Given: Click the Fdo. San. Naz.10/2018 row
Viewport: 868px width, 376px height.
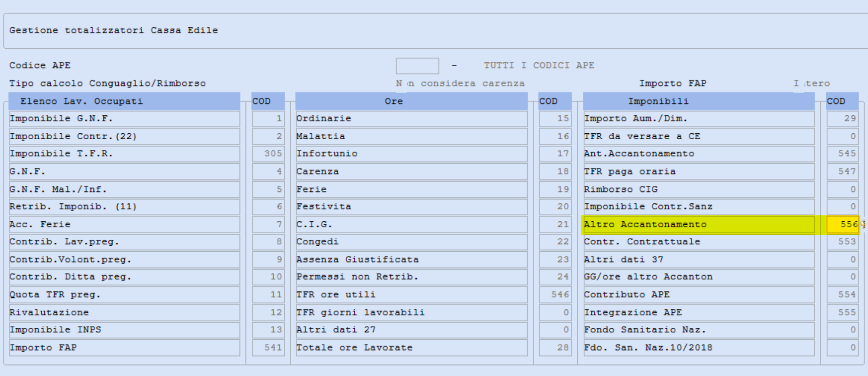Looking at the screenshot, I should (x=699, y=348).
